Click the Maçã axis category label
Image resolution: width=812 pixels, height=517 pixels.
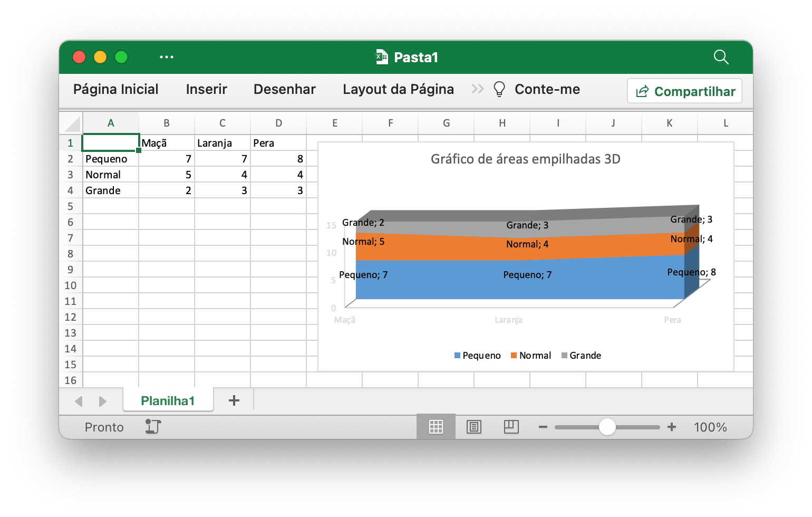345,320
